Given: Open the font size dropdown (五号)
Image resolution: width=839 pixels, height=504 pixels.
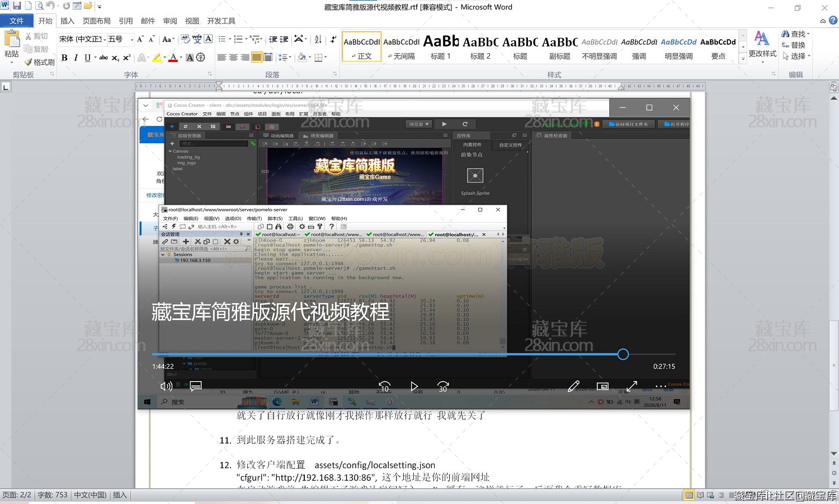Looking at the screenshot, I should [x=132, y=39].
